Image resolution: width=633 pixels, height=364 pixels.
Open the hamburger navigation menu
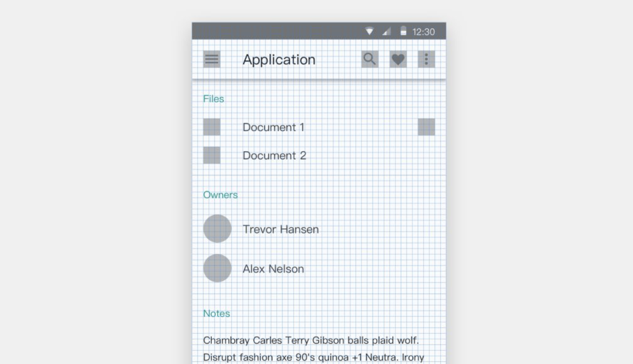(211, 59)
